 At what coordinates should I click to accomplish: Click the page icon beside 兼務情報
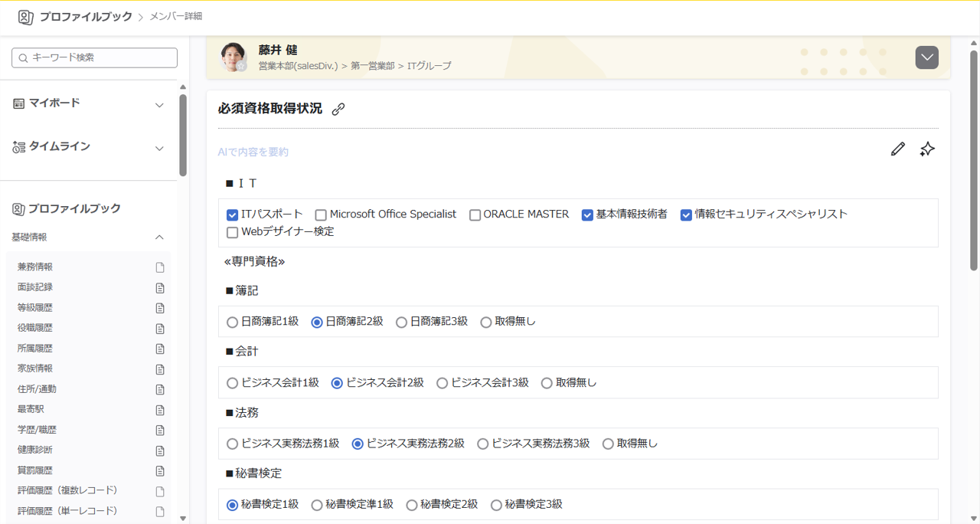(x=160, y=267)
